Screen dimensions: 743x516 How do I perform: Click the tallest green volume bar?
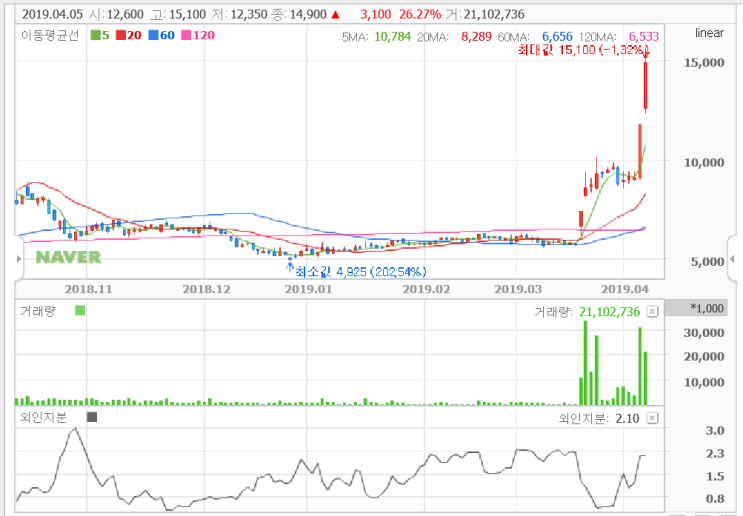click(585, 362)
